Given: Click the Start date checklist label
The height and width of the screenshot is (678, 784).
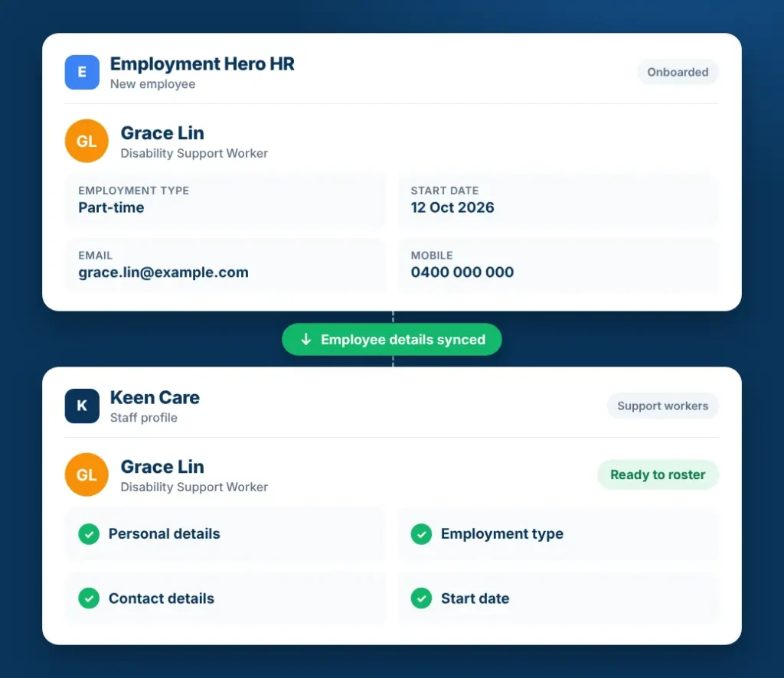Looking at the screenshot, I should tap(475, 598).
